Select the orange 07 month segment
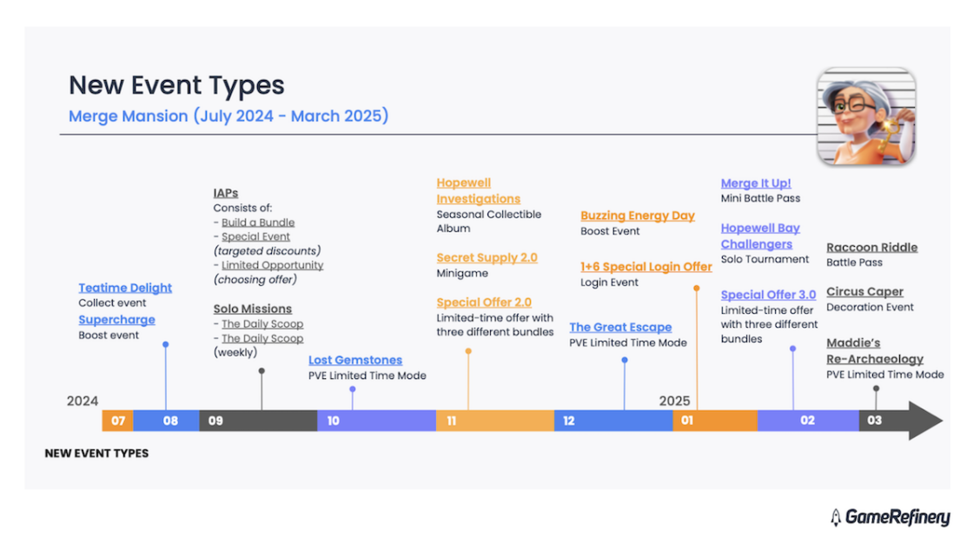The width and height of the screenshot is (980, 545). 118,421
